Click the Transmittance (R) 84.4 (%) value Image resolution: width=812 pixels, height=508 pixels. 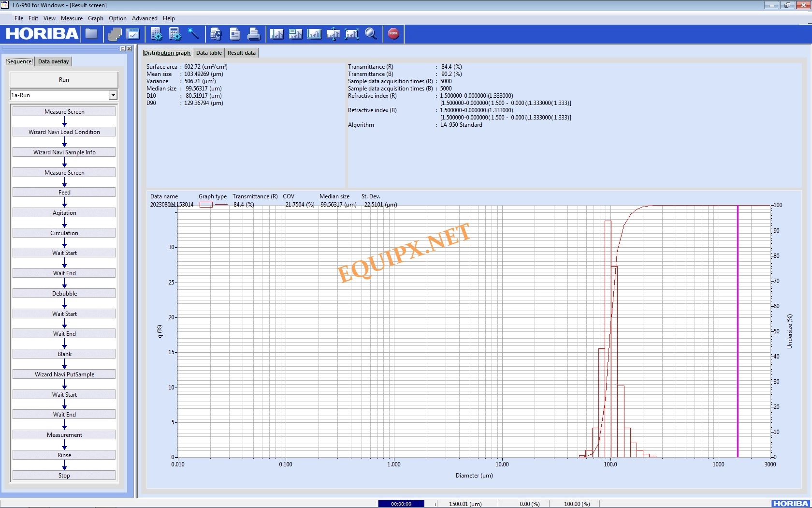(x=451, y=67)
